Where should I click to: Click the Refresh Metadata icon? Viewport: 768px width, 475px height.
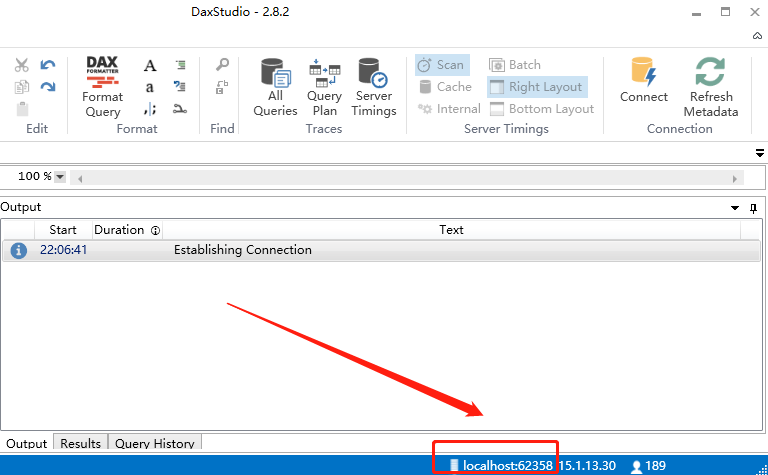pos(710,72)
